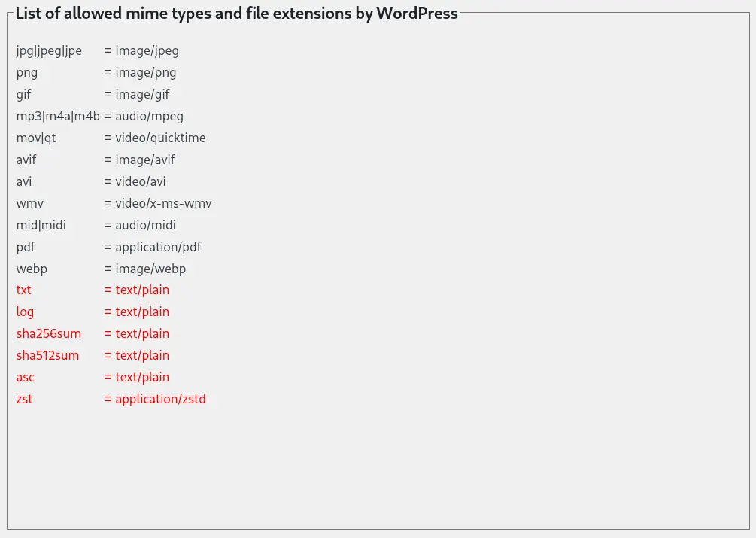Click the '= video/quicktime' mime type
This screenshot has width=756, height=538.
[155, 138]
